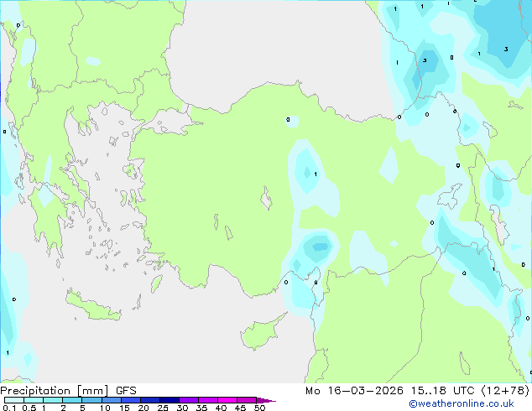Click the '30' legend scale label
The width and height of the screenshot is (532, 411).
[182, 408]
